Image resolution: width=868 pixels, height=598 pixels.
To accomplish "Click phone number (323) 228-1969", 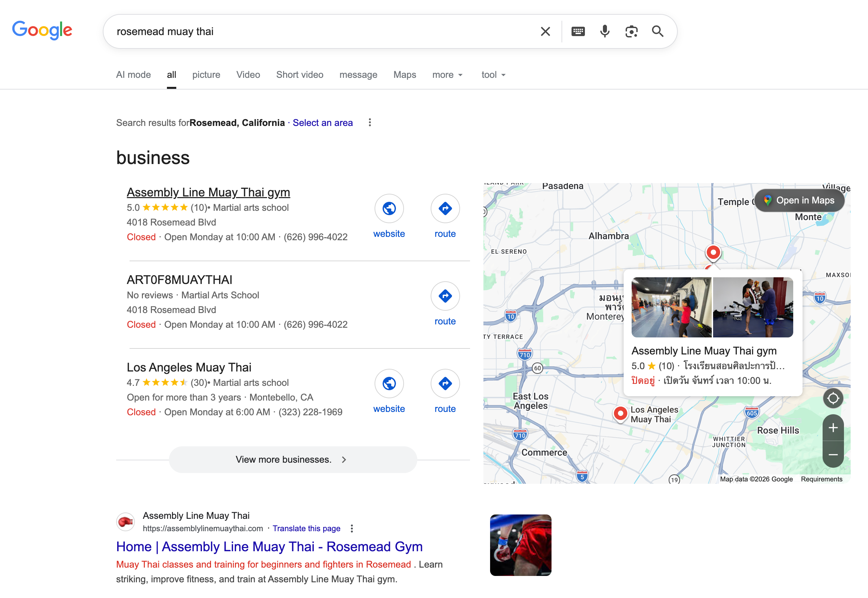I will tap(310, 412).
